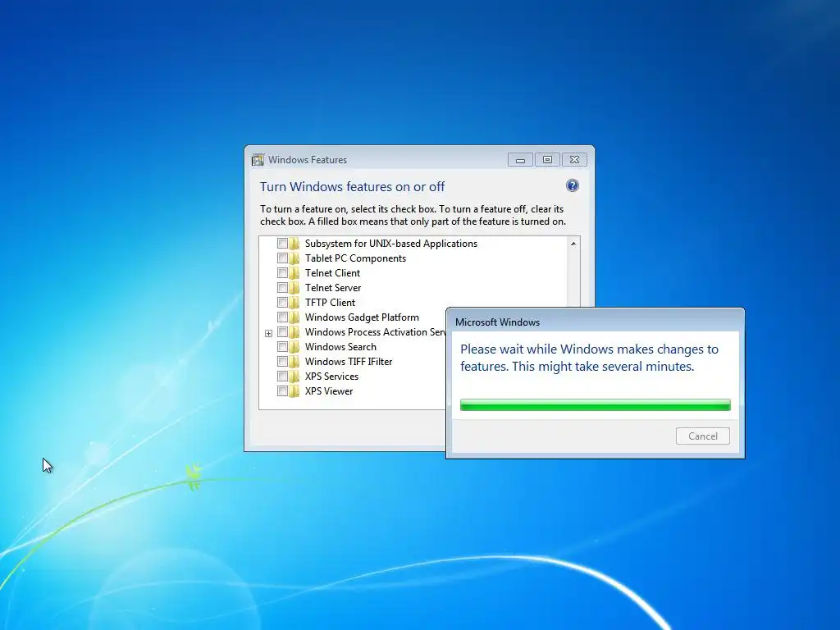Click folder icon beside Subsystem for UNIX-based Applications
Image resolution: width=840 pixels, height=630 pixels.
[x=294, y=244]
